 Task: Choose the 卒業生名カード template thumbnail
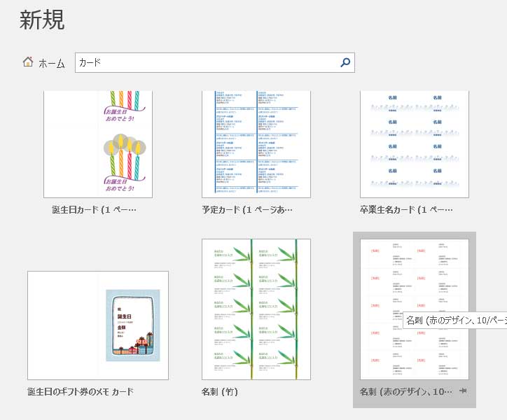414,143
